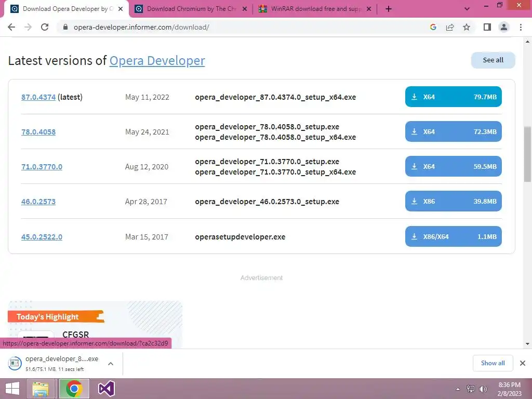
Task: Open version 78.0.4058 link
Action: click(x=38, y=132)
